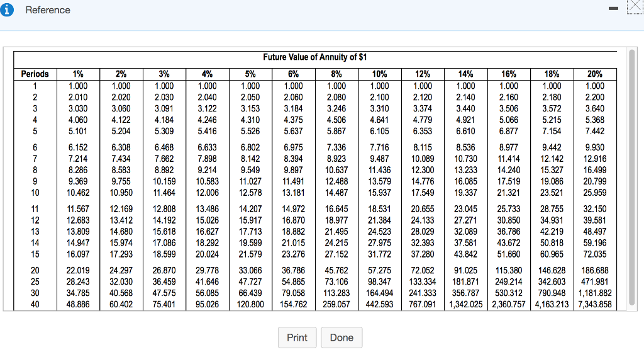Viewport: 644px width, 352px height.
Task: Click the value 6.105 in the table
Action: pos(379,131)
